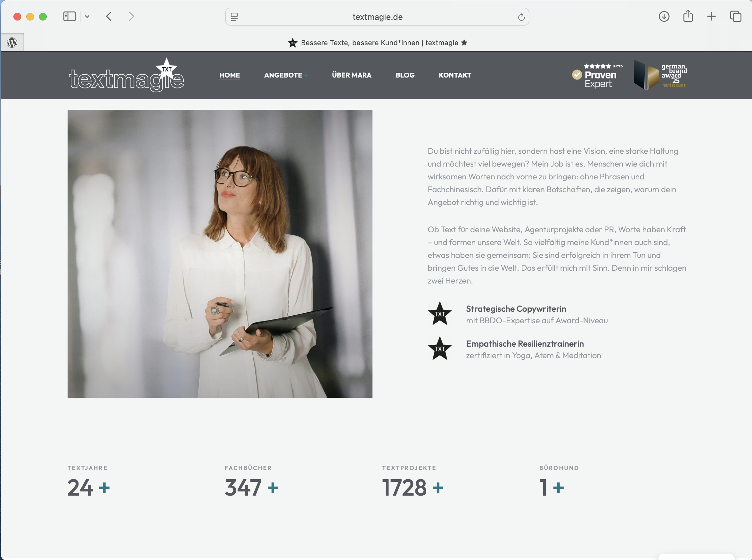This screenshot has width=752, height=560.
Task: Click the Proven Expert rating badge
Action: [x=597, y=76]
